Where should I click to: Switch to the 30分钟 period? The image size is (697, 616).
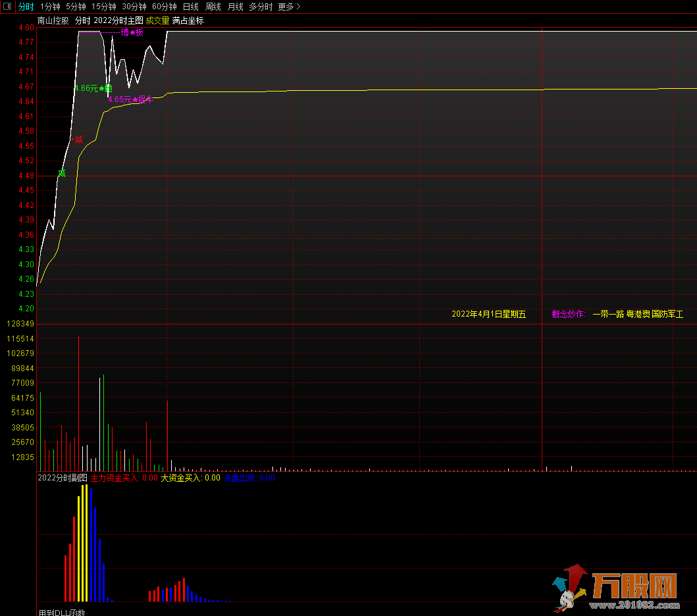(134, 7)
